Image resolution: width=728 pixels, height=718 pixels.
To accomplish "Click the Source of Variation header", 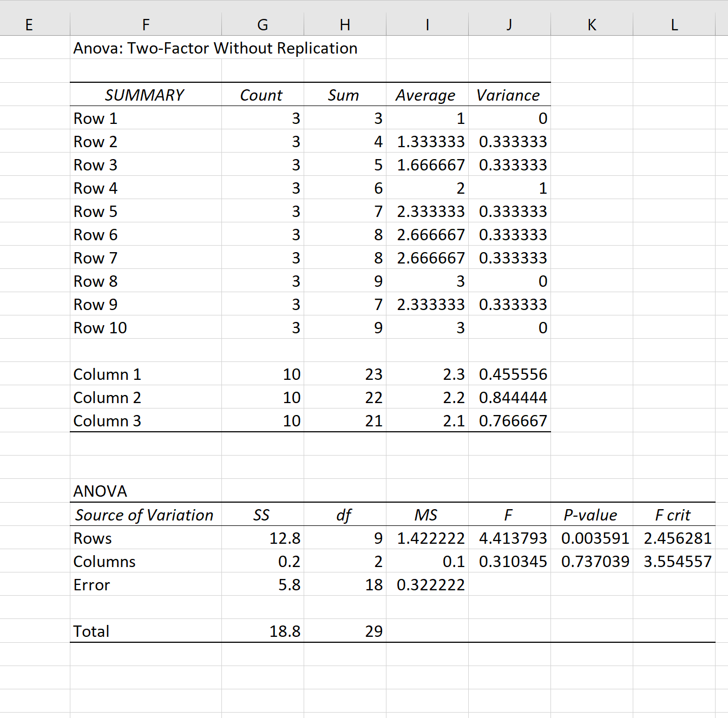I will pyautogui.click(x=146, y=515).
